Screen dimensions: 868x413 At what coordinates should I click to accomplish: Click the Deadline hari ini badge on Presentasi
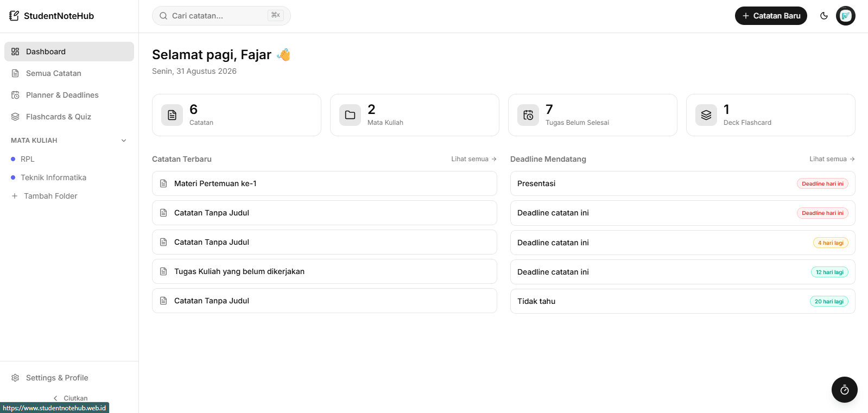[822, 183]
